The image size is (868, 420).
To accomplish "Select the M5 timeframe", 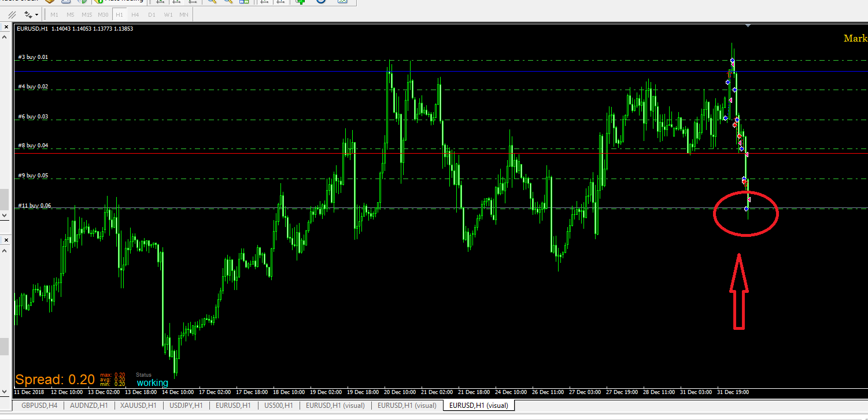I will click(x=70, y=14).
